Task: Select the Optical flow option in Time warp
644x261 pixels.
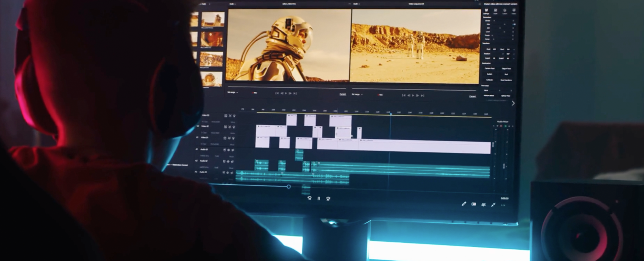Action: tap(506, 96)
